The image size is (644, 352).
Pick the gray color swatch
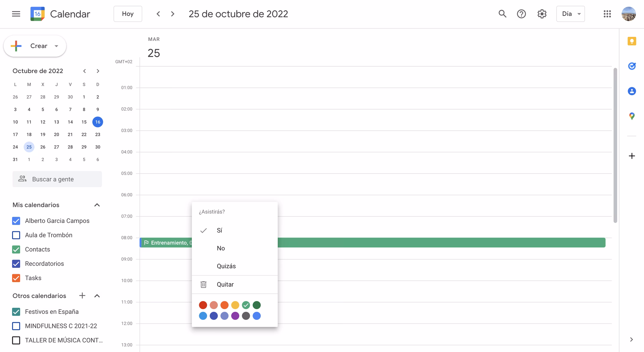click(x=246, y=316)
